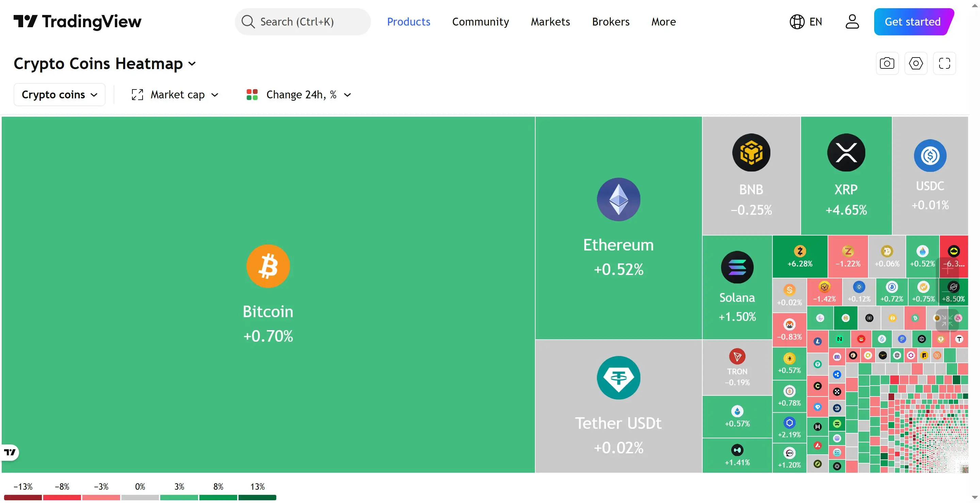Open the Markets menu
The height and width of the screenshot is (503, 980).
551,22
